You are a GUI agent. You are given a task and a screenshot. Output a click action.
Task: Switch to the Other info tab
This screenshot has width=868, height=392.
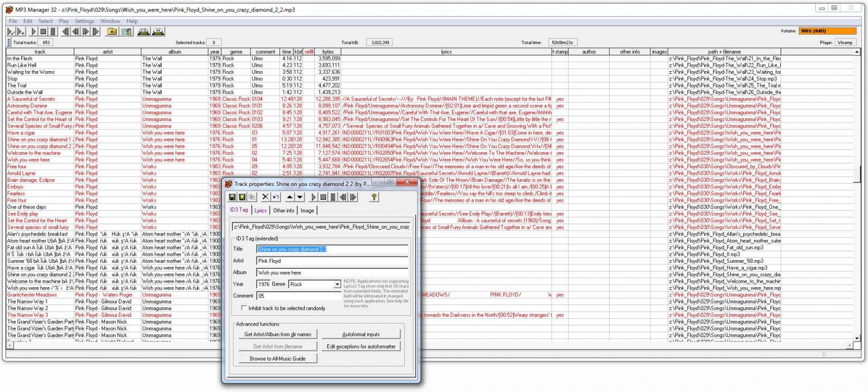pyautogui.click(x=284, y=211)
